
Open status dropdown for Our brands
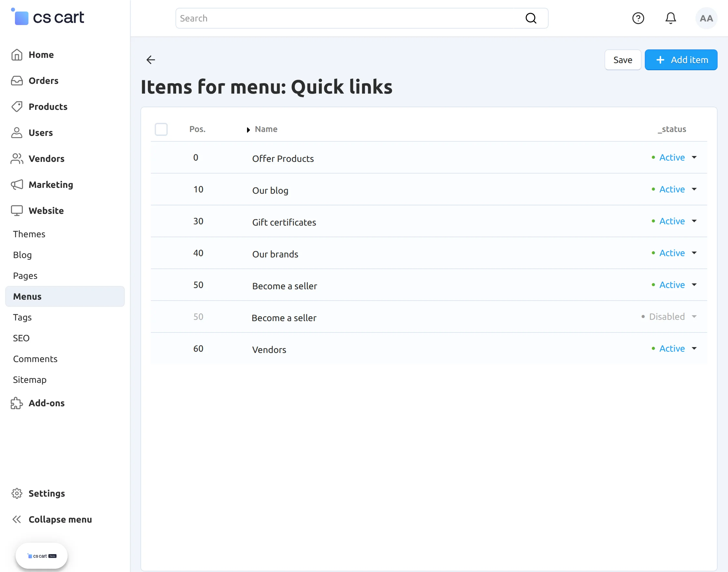coord(674,253)
